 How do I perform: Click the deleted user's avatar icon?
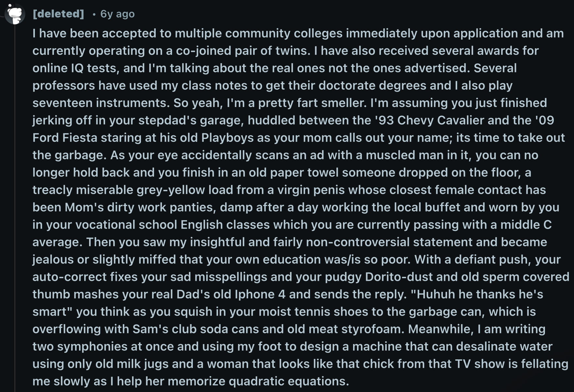pos(15,14)
